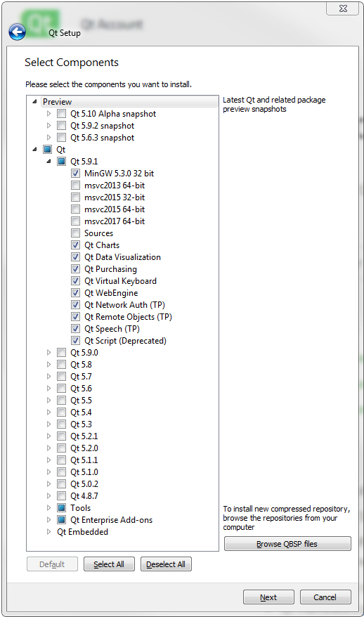
Task: Enable msvc2015 32-bit component
Action: pyautogui.click(x=76, y=197)
